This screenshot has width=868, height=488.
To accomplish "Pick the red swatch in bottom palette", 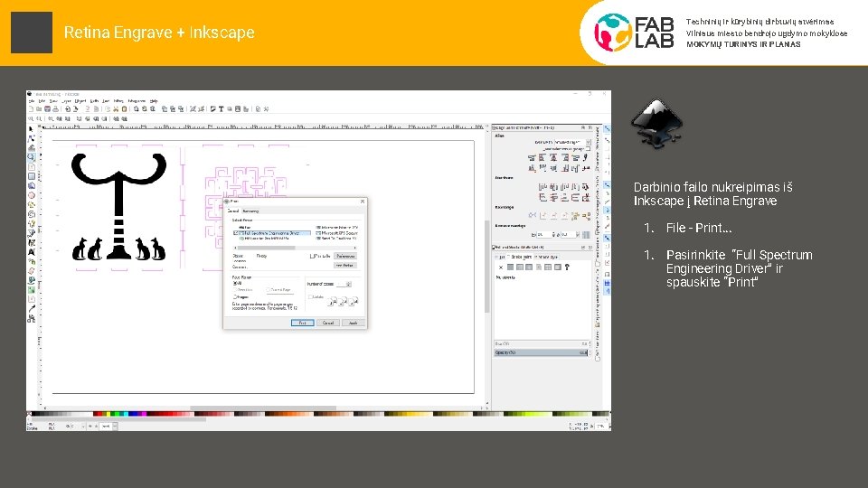I will pyautogui.click(x=99, y=414).
